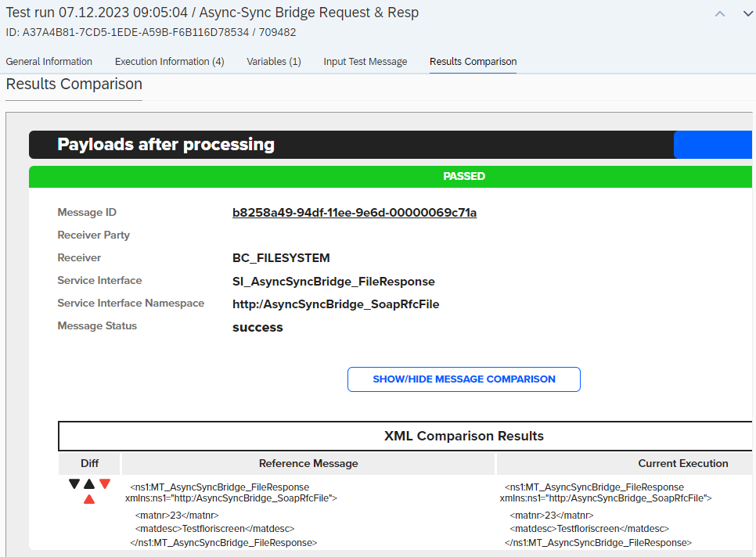
Task: Select the Results Comparison tab
Action: click(x=473, y=62)
